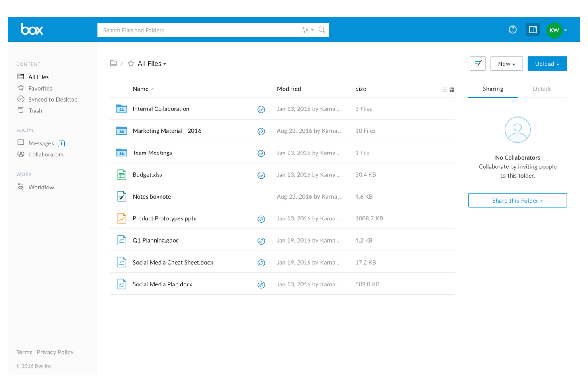Open the Upload dropdown menu
This screenshot has width=588, height=392.
(547, 63)
